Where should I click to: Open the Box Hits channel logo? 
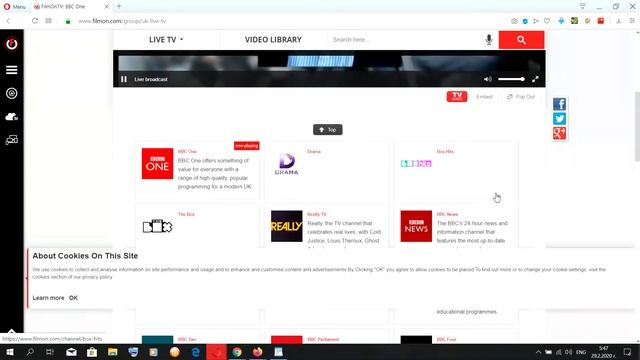tap(416, 163)
